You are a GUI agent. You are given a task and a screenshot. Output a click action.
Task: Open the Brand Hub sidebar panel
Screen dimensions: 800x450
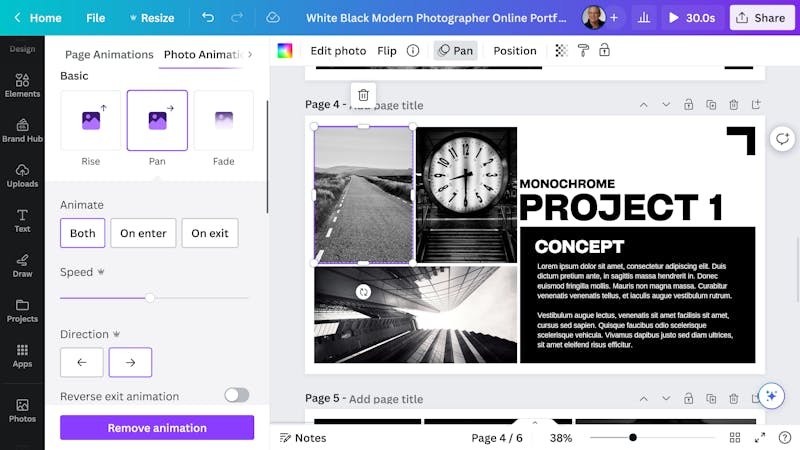[x=22, y=130]
